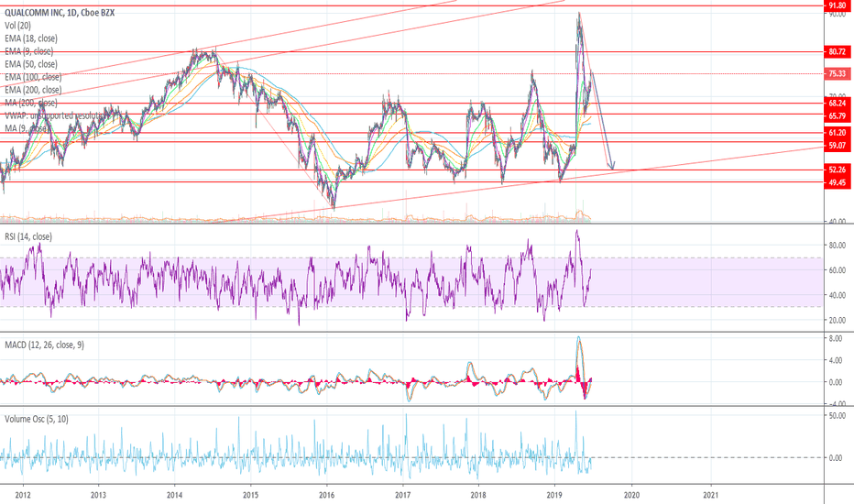Select the Vol (20) indicator label

click(18, 26)
